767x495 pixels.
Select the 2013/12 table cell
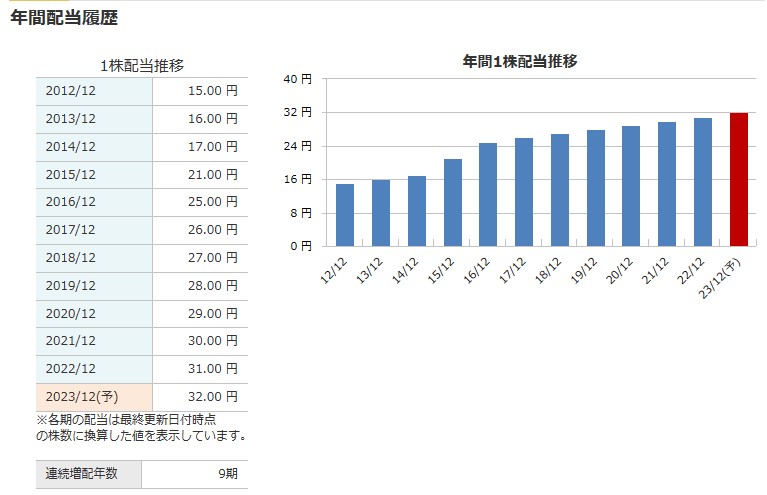94,119
